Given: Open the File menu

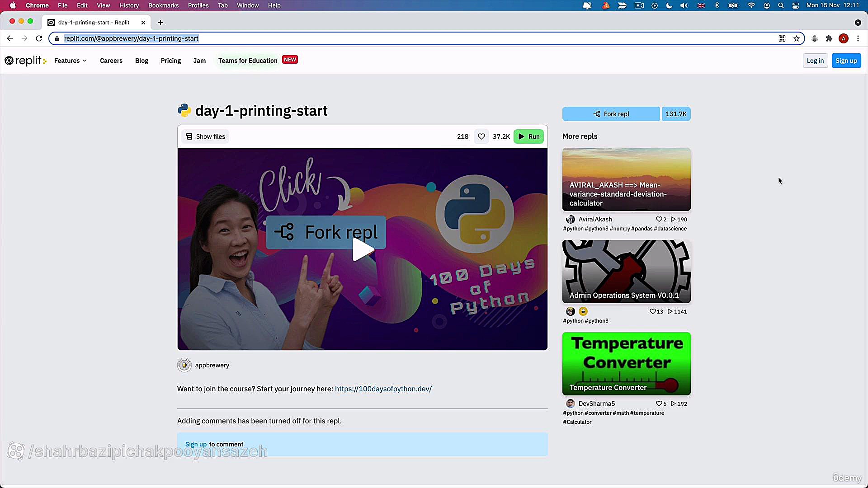Looking at the screenshot, I should click(x=62, y=5).
